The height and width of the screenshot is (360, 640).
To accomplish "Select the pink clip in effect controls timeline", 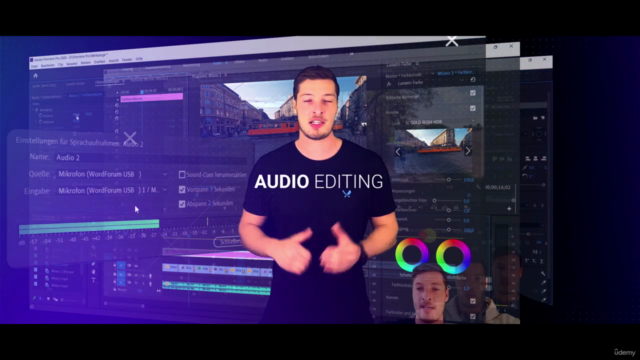I will click(x=151, y=98).
